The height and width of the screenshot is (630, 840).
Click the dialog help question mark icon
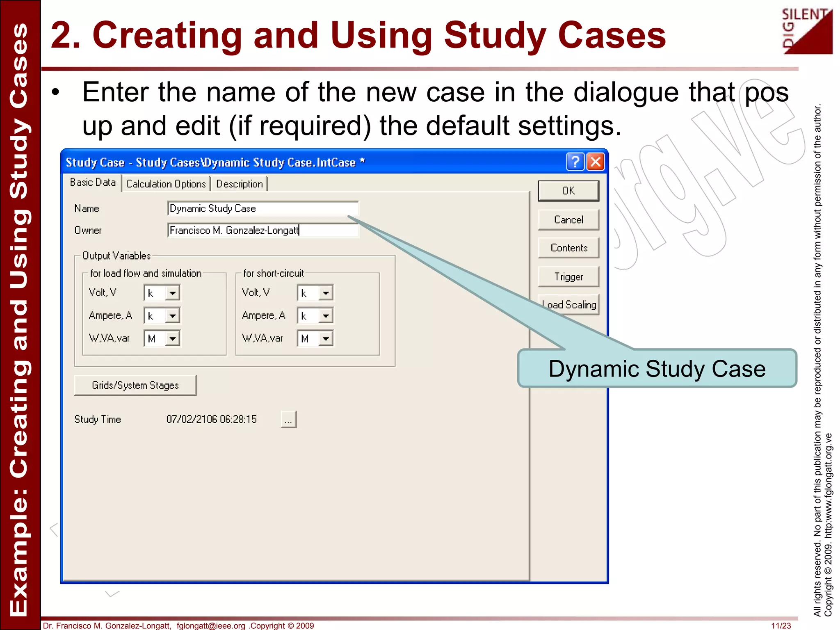(575, 162)
